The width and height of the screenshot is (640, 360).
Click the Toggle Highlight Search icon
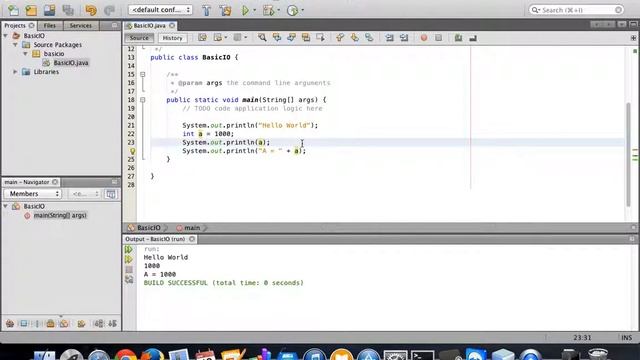tap(306, 38)
